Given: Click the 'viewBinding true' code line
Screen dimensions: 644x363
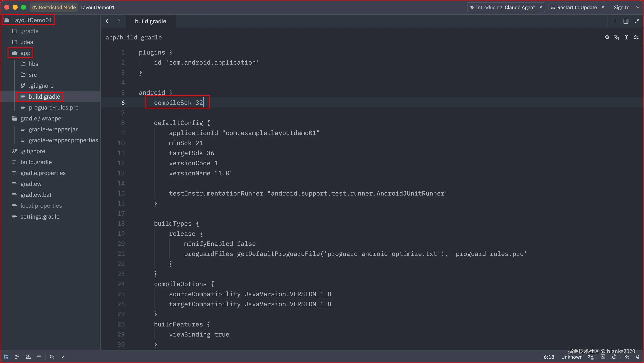Looking at the screenshot, I should click(x=199, y=334).
